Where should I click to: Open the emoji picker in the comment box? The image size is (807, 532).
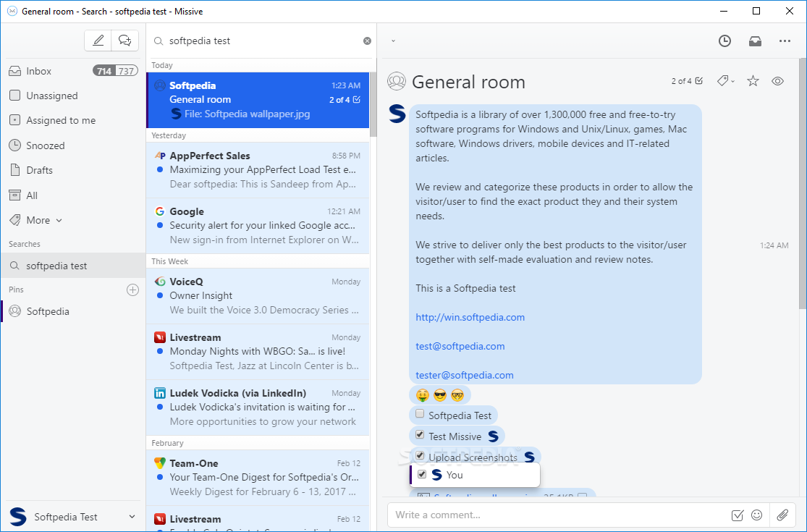(756, 515)
